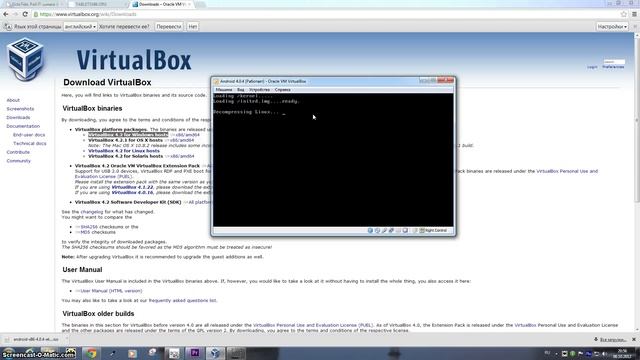This screenshot has height=360, width=640.
Task: Click the USB devices indicator in VM status bar
Action: 384,231
